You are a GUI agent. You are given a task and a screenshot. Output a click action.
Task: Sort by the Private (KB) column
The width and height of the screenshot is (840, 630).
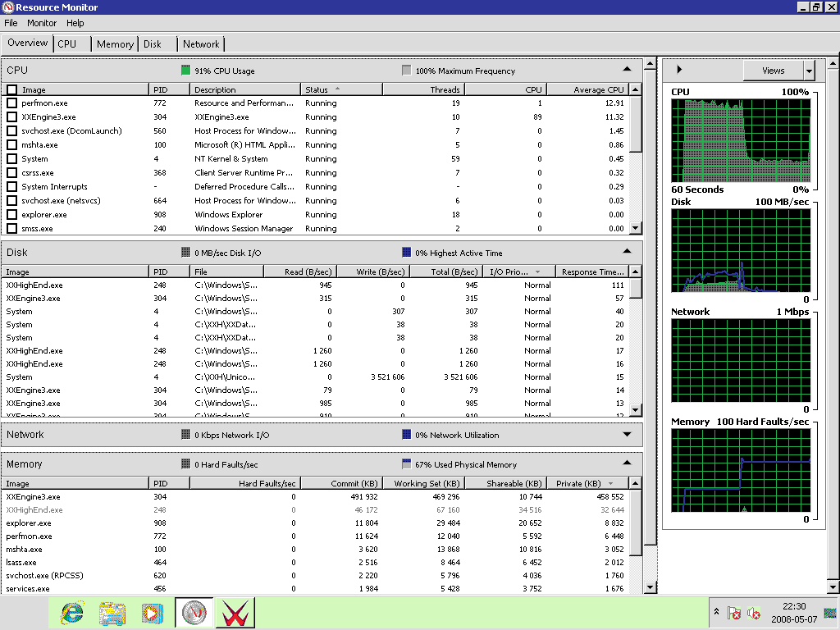(588, 483)
